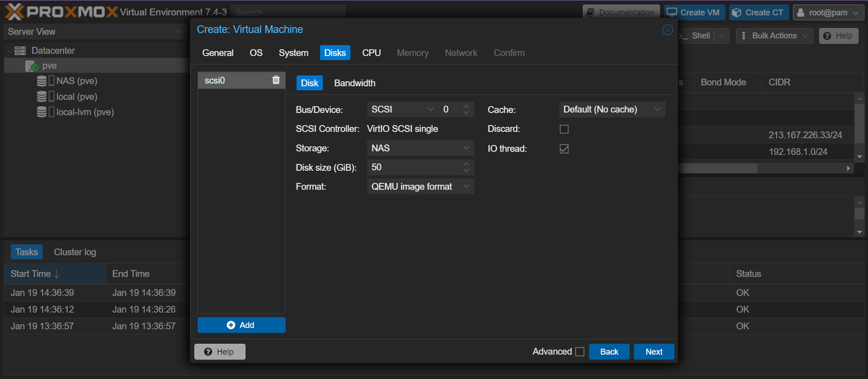Select the 192.168.1.0/24 CIDR cell
The height and width of the screenshot is (379, 868).
(x=798, y=152)
